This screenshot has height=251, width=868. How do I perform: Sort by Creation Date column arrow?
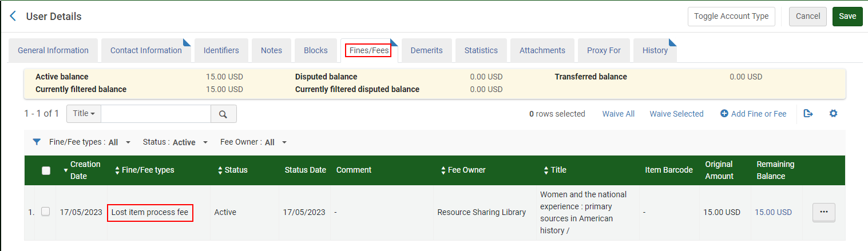(66, 170)
